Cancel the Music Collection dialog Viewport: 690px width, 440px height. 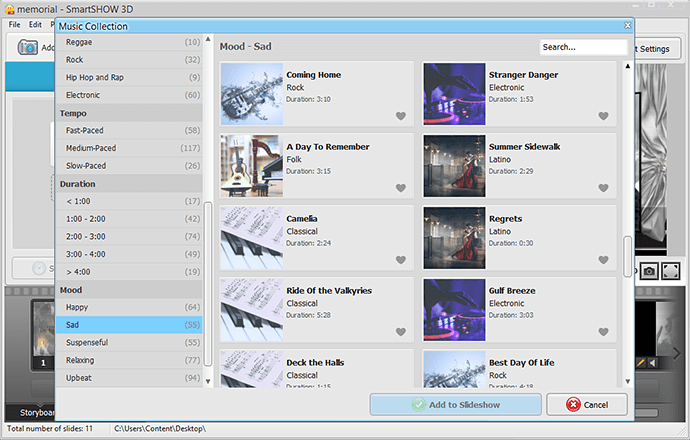[587, 404]
